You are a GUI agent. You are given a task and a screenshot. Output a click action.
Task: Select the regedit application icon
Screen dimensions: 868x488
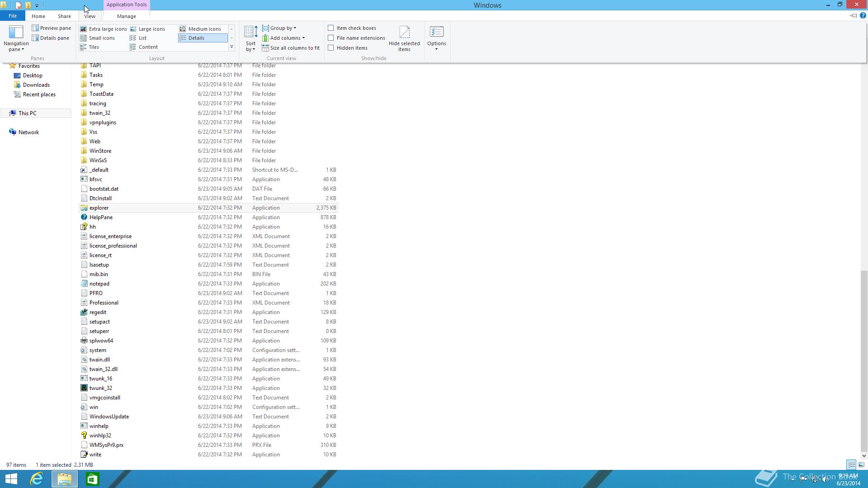tap(84, 312)
